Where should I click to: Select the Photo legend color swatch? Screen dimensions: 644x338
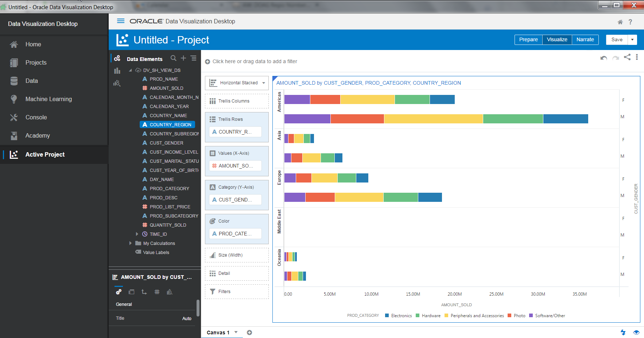509,316
